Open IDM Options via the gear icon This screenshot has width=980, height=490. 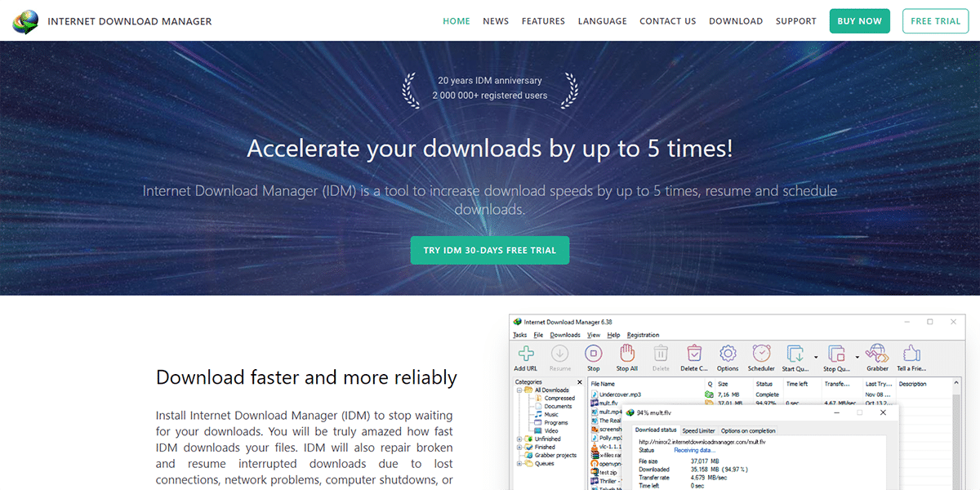pos(728,353)
